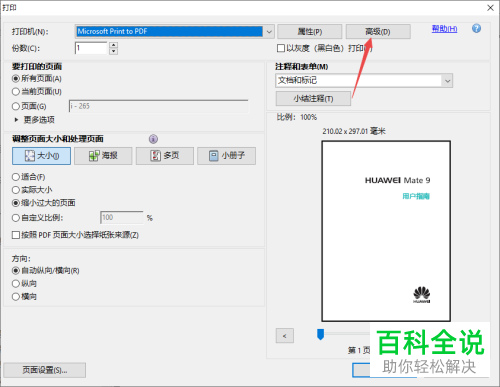Choose the 海报 poster layout button
Screen dimensions: 500x387
pyautogui.click(x=103, y=156)
